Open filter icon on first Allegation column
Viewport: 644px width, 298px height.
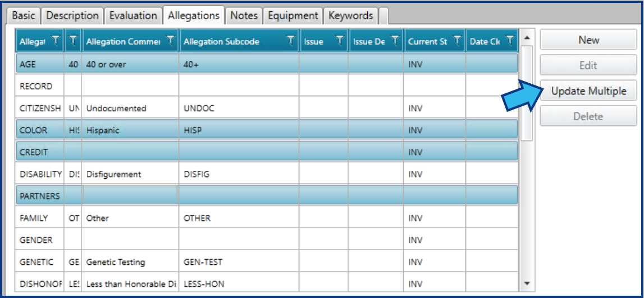coord(56,40)
